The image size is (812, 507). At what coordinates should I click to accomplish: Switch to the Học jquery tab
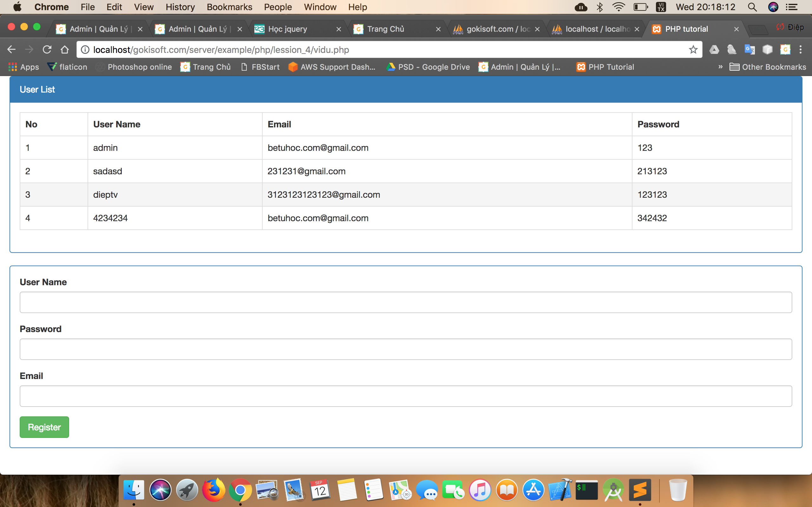pyautogui.click(x=288, y=29)
